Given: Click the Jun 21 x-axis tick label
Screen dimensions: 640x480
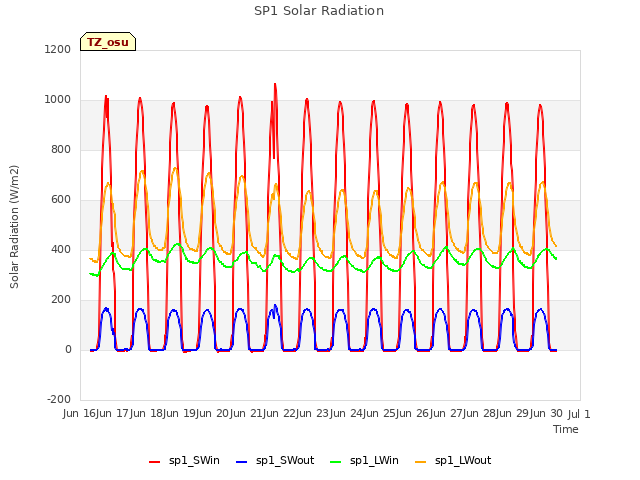Looking at the screenshot, I should 247,413.
